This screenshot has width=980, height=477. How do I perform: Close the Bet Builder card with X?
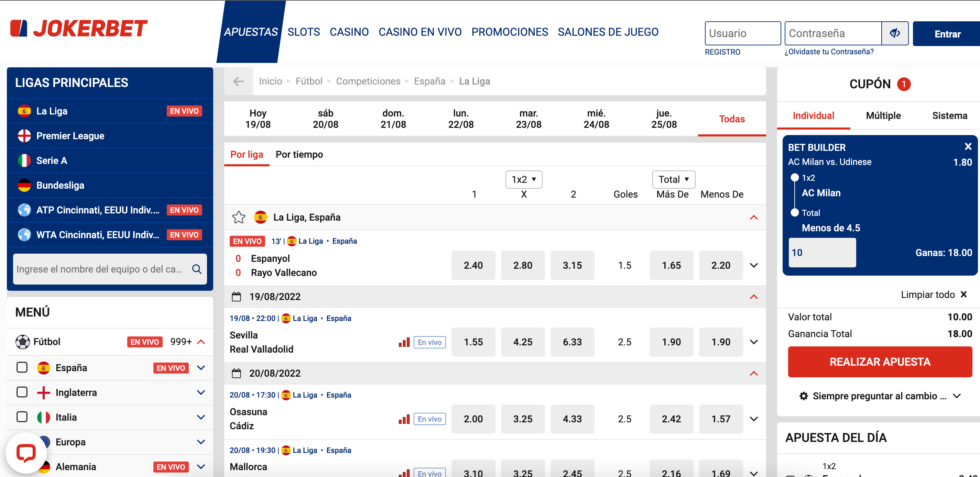pos(968,147)
